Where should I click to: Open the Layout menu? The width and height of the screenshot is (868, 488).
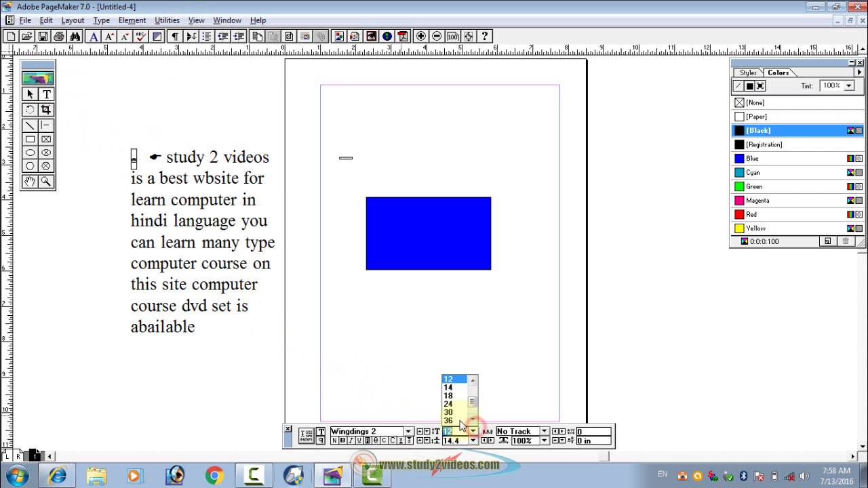point(73,20)
